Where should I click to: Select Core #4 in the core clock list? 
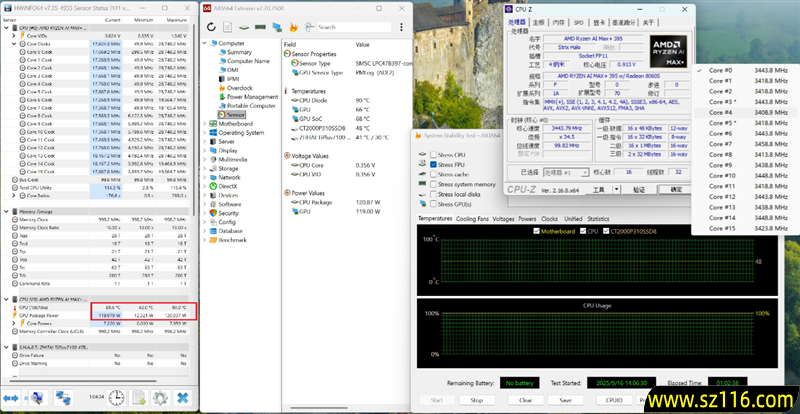pos(722,113)
